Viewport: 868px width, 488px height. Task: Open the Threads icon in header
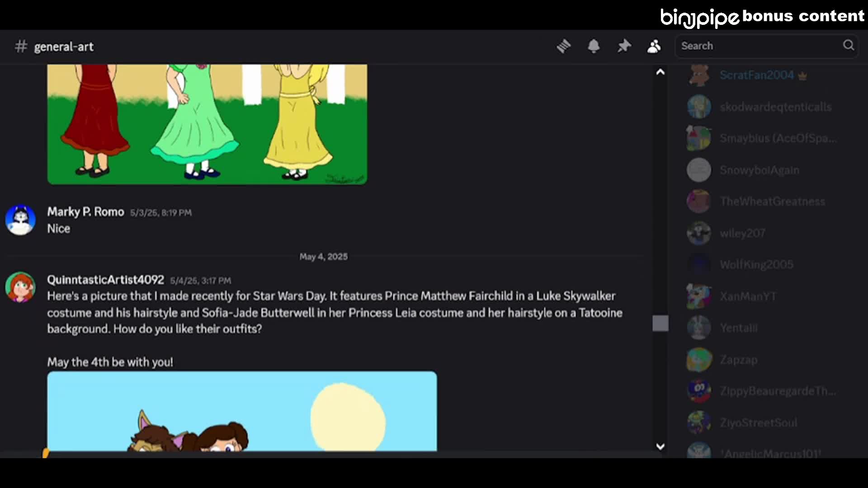pos(564,46)
